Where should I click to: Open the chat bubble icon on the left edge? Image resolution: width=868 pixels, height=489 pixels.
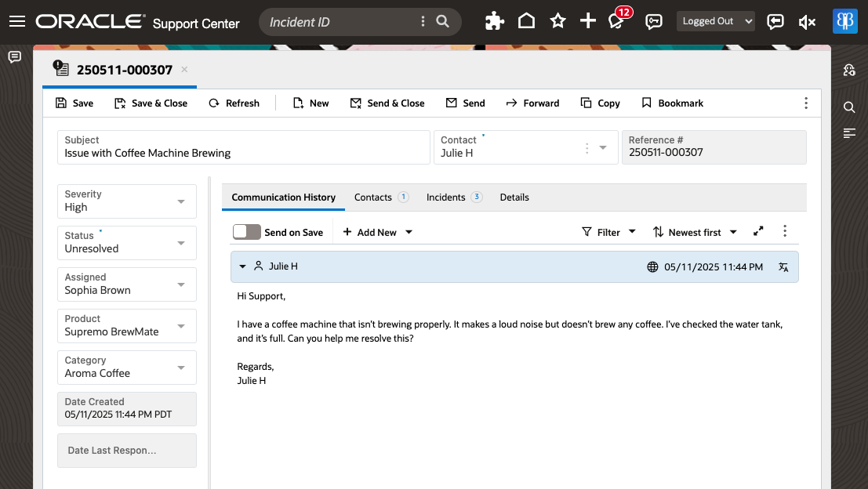pos(13,57)
